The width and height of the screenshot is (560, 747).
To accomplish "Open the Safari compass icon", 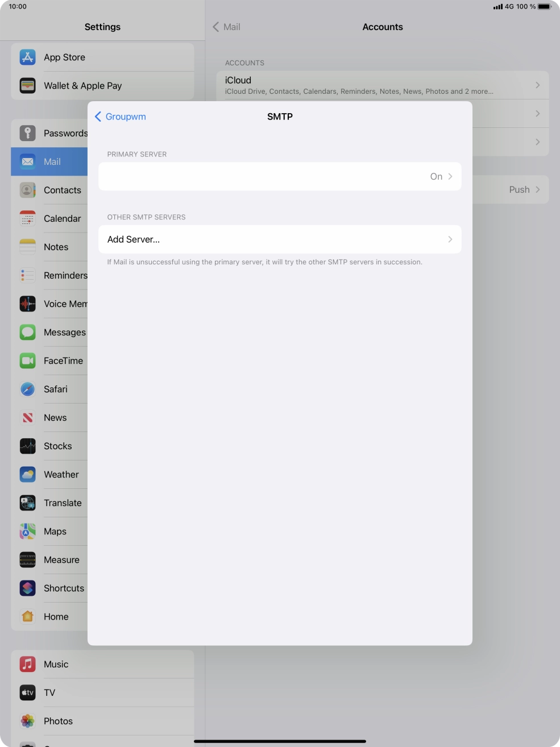I will pos(28,389).
